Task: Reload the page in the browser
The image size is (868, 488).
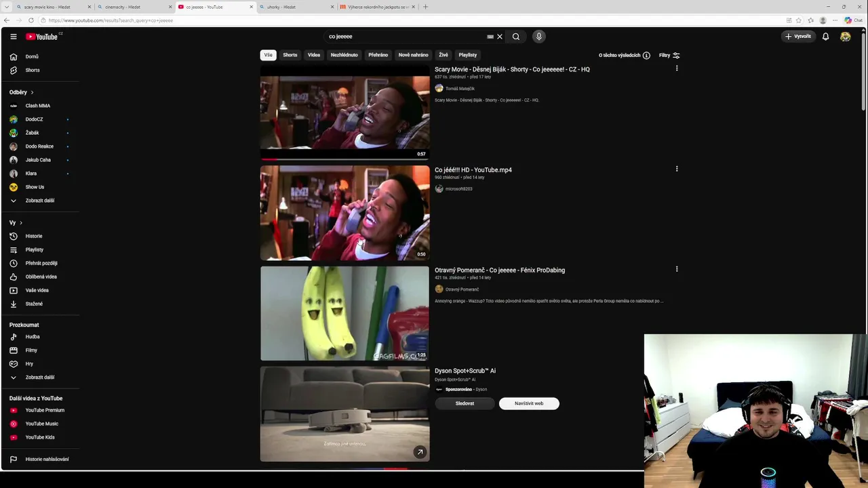Action: click(31, 20)
